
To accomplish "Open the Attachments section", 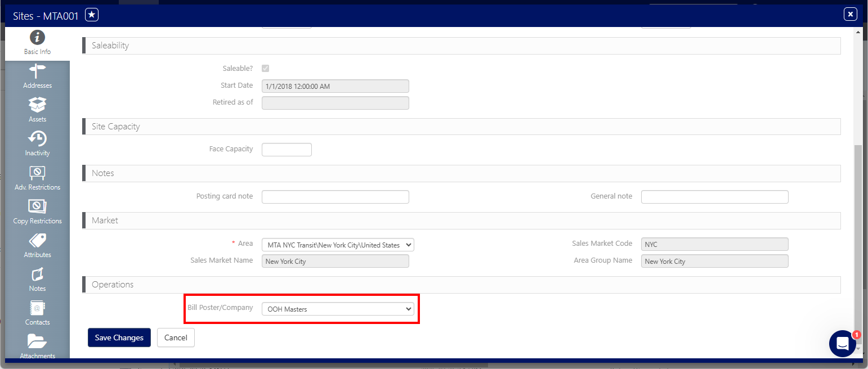I will tap(37, 346).
